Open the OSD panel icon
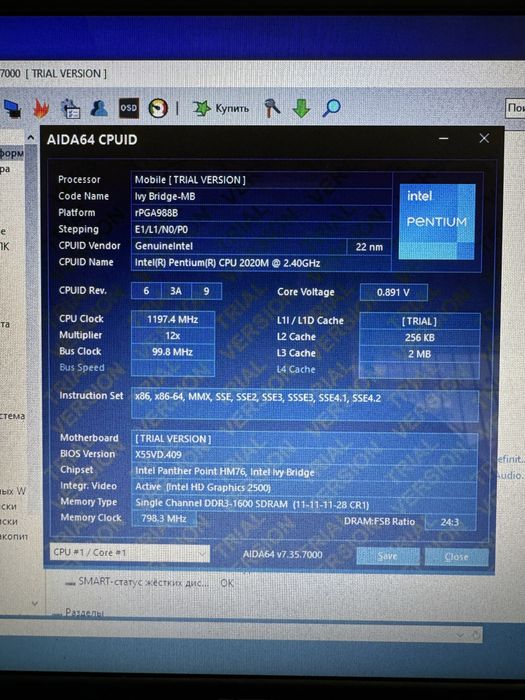The width and height of the screenshot is (525, 700). 129,108
